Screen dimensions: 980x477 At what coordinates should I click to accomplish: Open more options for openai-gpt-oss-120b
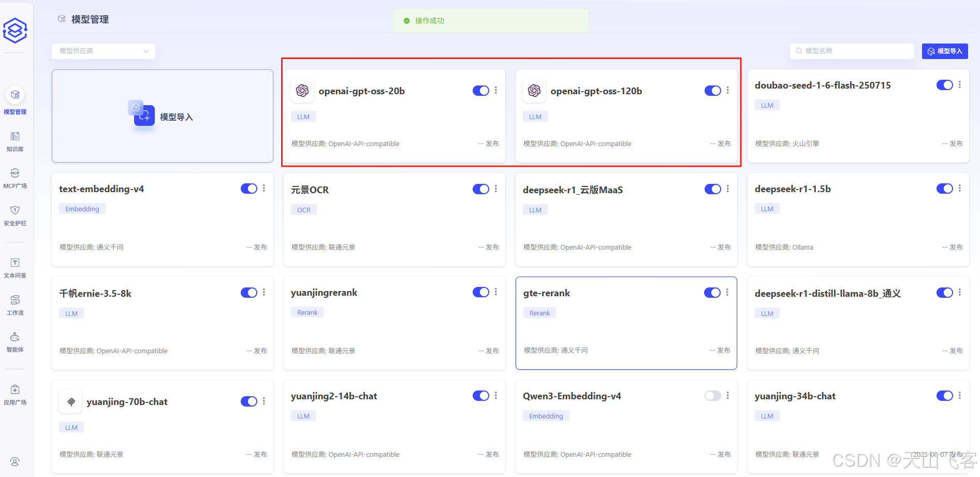pyautogui.click(x=728, y=90)
